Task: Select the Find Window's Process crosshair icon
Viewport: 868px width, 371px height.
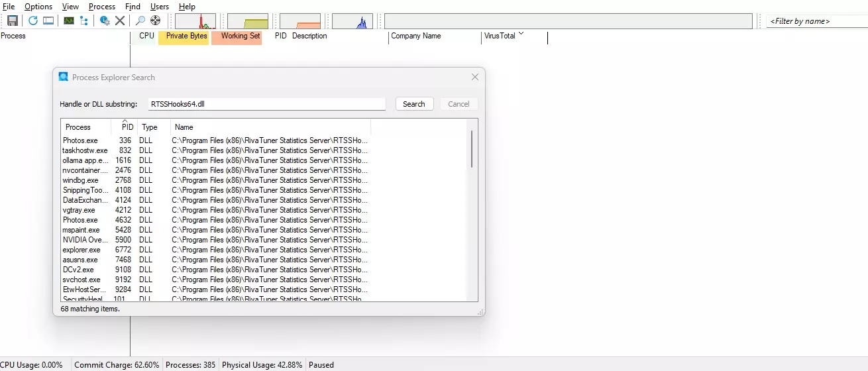Action: (156, 21)
